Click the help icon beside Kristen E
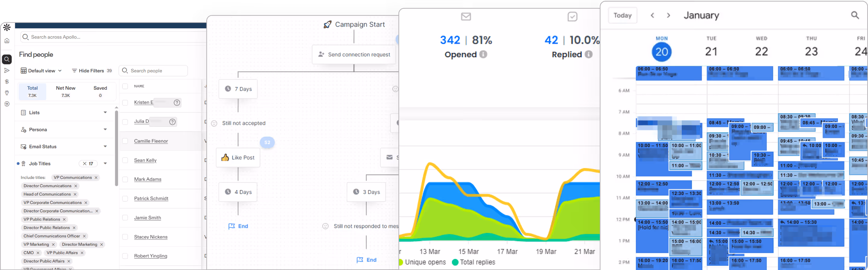The height and width of the screenshot is (270, 868). tap(177, 103)
